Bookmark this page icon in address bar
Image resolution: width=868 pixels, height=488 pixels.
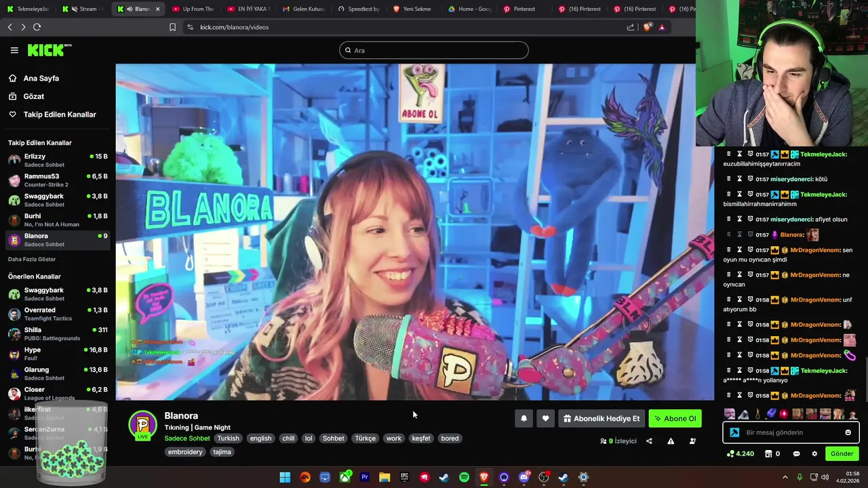(172, 27)
